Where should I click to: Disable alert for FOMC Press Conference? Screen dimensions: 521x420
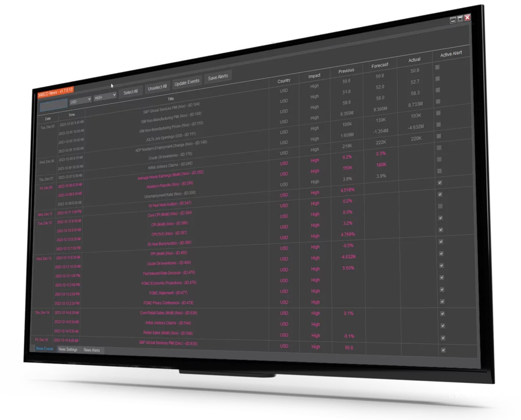(442, 302)
